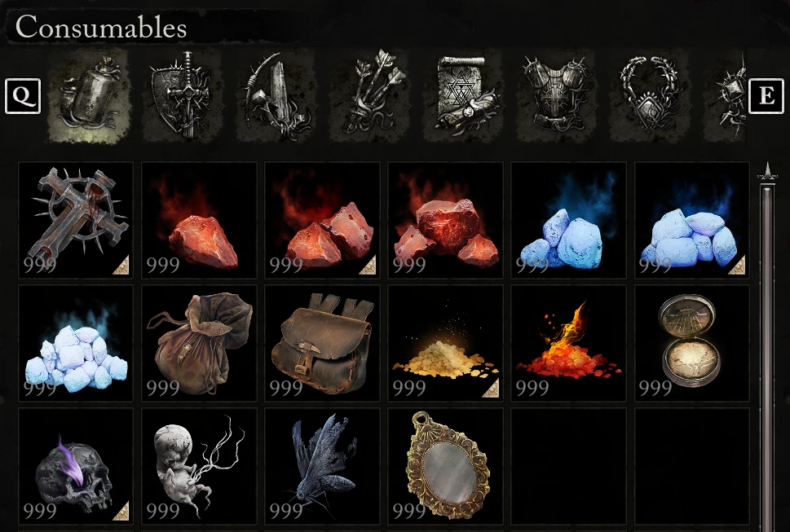Select the burning ember pile item
Viewport: 790px width, 532px height.
568,343
